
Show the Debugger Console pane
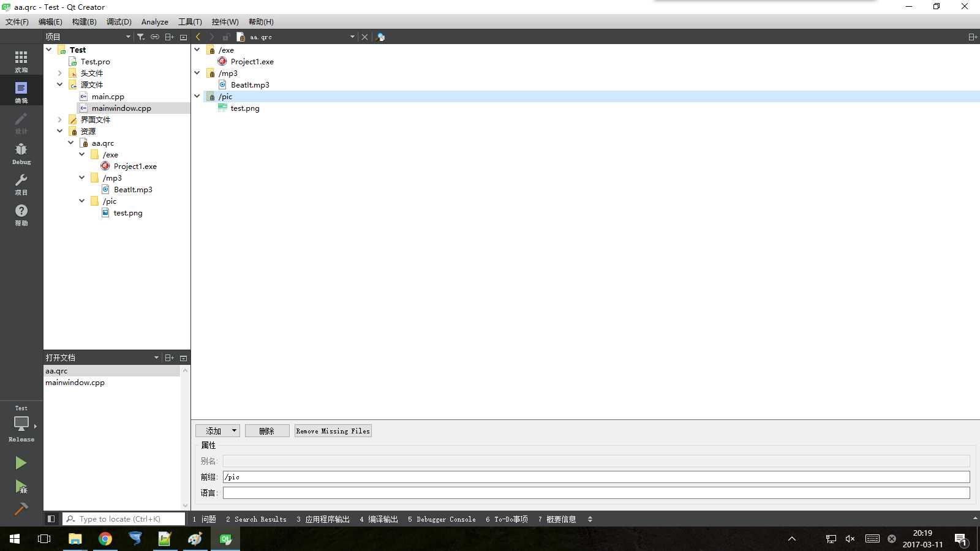[x=442, y=519]
